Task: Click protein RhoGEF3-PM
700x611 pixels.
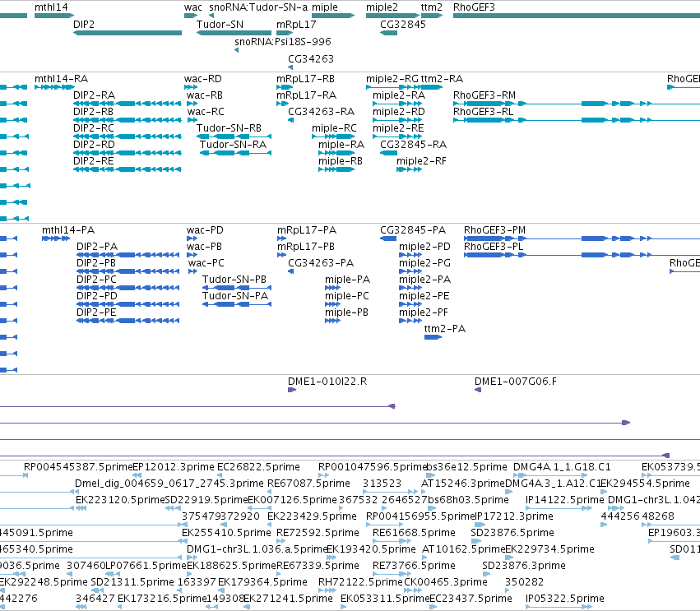Action: (x=582, y=238)
